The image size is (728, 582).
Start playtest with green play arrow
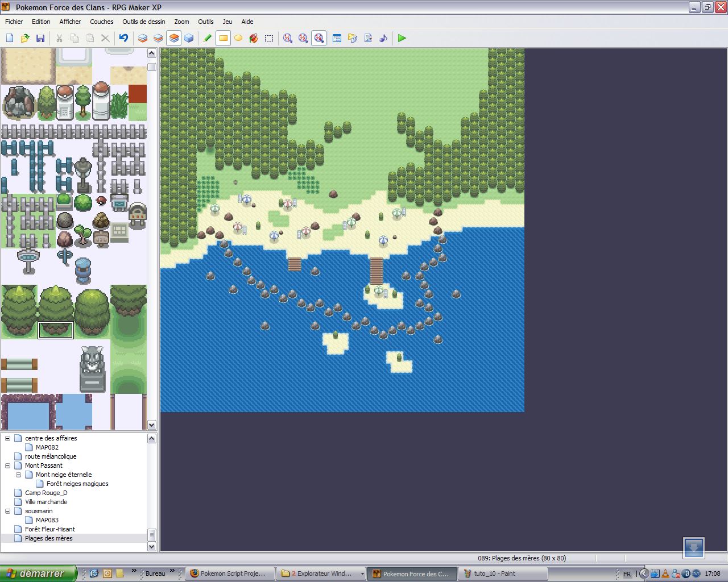(x=402, y=38)
